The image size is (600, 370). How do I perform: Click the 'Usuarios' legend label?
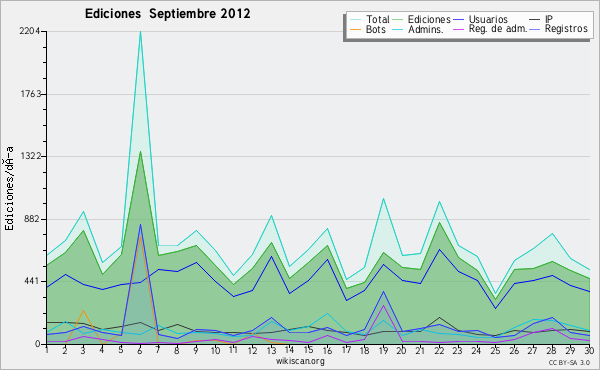pos(488,19)
